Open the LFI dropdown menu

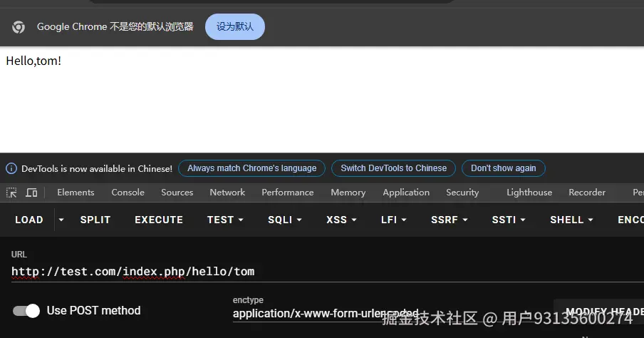tap(393, 220)
